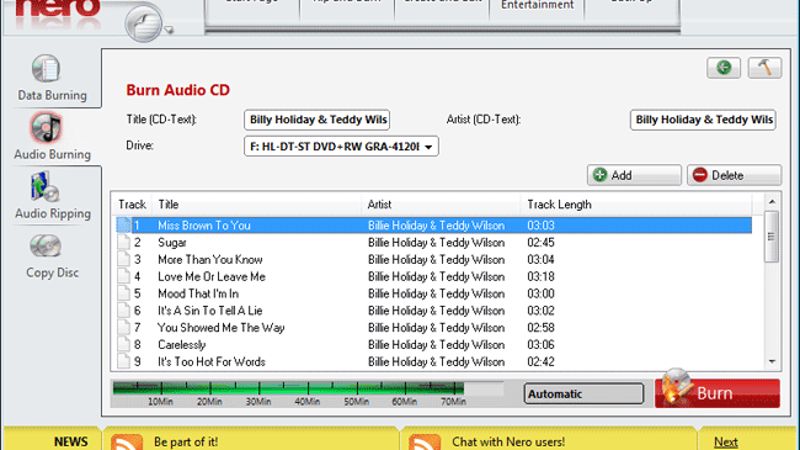Click the Title (CD-Text) input field
Screen dimensions: 800x450
pyautogui.click(x=317, y=120)
